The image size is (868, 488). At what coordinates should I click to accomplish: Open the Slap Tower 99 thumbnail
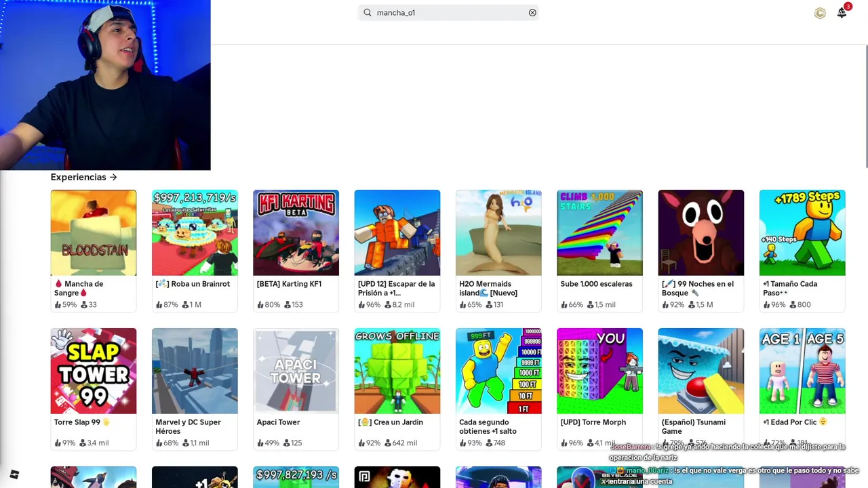click(x=94, y=371)
